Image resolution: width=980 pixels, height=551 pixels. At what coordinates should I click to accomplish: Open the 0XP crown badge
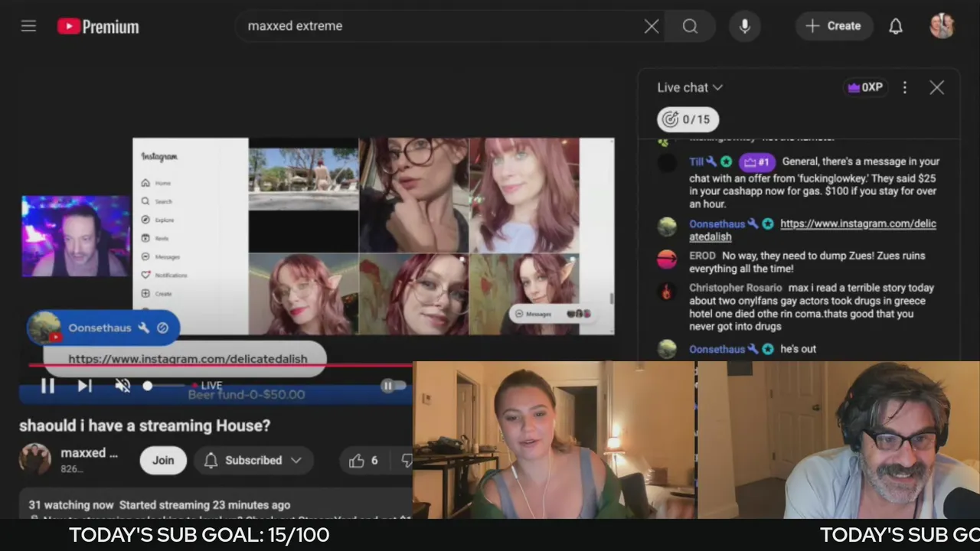(865, 87)
